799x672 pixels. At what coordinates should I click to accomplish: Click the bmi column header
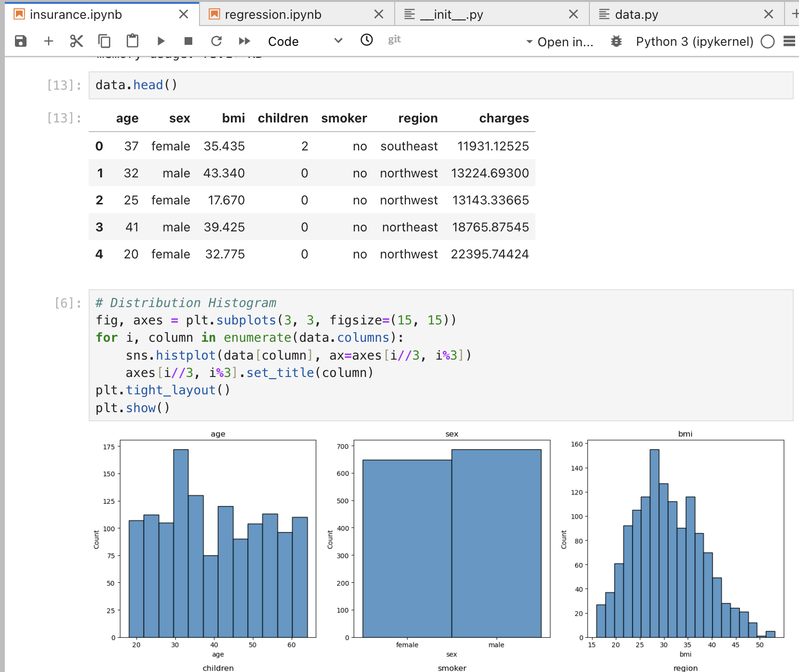(233, 118)
